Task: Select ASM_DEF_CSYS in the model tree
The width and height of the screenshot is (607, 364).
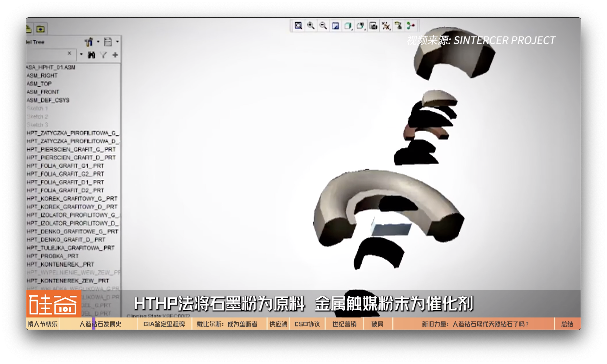Action: (48, 100)
